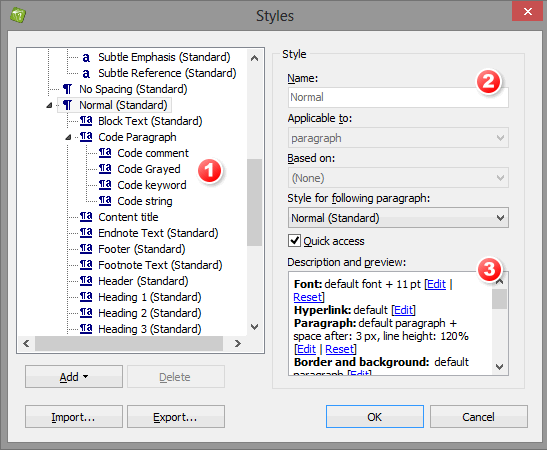Click the style icon beside Code comment
The height and width of the screenshot is (450, 547).
click(x=105, y=153)
